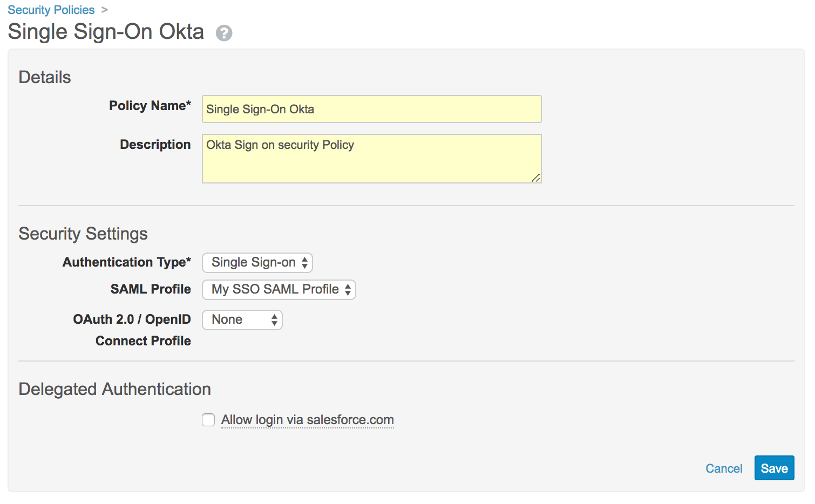815x504 pixels.
Task: Click the Delegated Authentication section heading
Action: point(114,389)
